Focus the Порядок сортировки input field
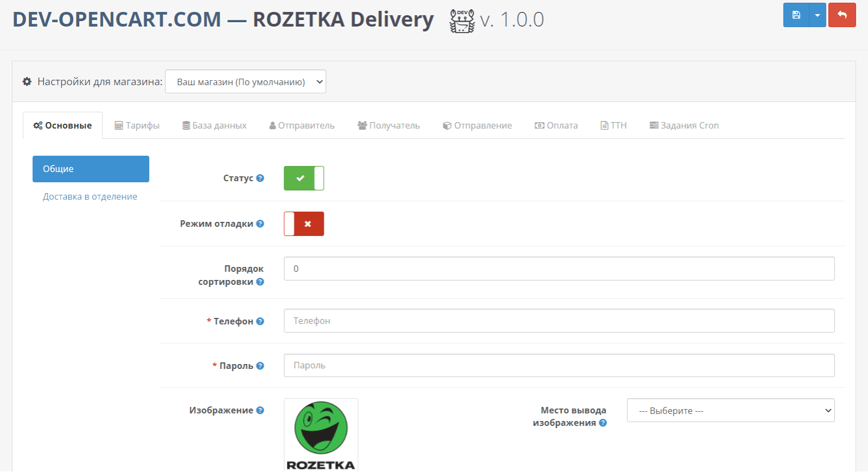This screenshot has width=868, height=472. tap(559, 269)
